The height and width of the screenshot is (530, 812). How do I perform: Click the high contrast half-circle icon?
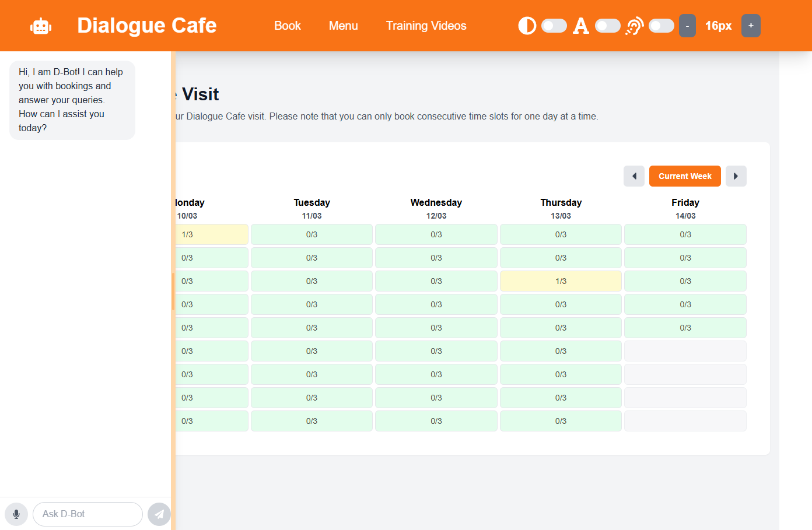coord(527,26)
